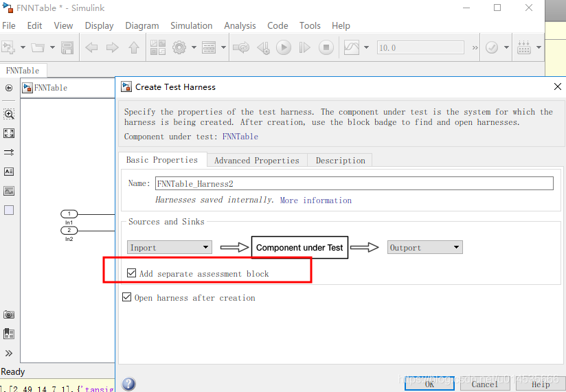The image size is (566, 392).
Task: Toggle Sample Time Display palette icon
Action: click(9, 152)
